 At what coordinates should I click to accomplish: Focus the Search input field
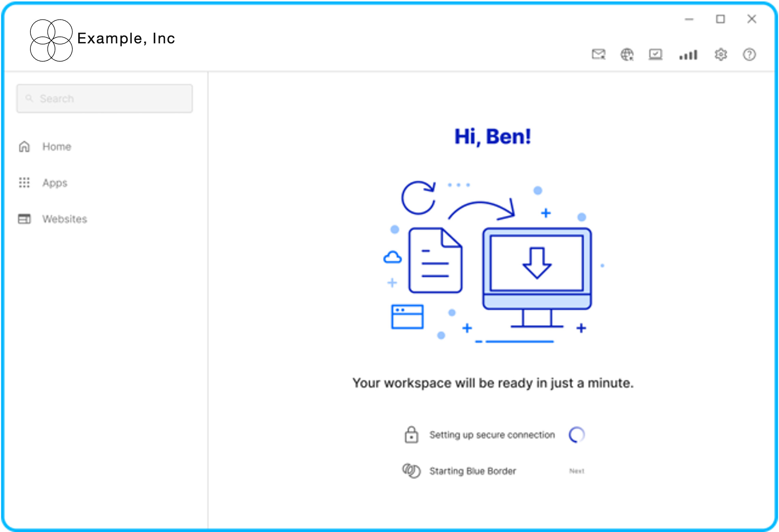[x=104, y=98]
